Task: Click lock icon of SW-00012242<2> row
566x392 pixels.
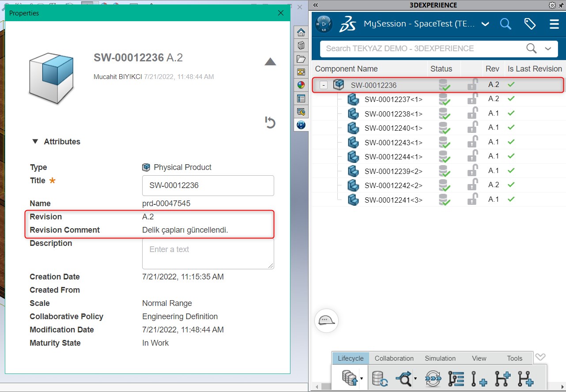Action: click(x=472, y=185)
